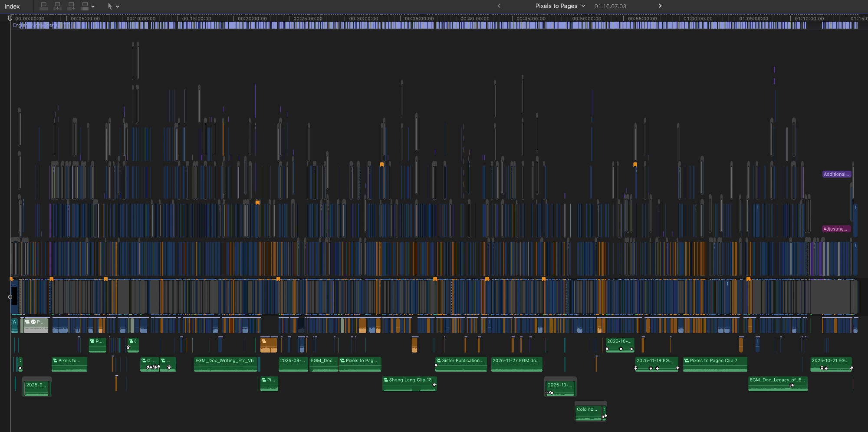Select the EGM_Doc_Writing_Etc_V5 audio clip
The width and height of the screenshot is (868, 432).
click(x=225, y=364)
